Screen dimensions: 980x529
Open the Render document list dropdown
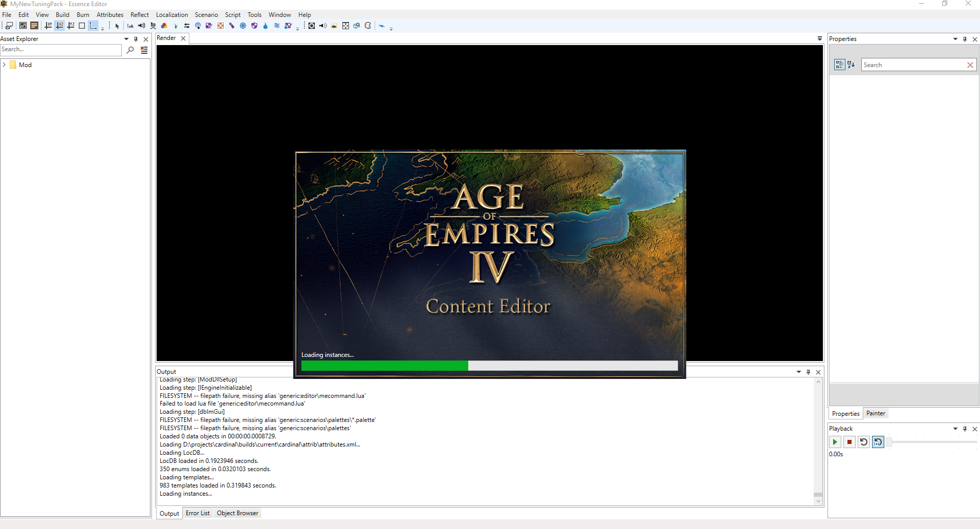pyautogui.click(x=820, y=38)
